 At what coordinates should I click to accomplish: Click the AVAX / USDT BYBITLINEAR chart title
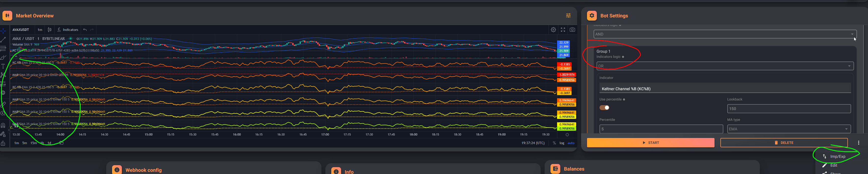pyautogui.click(x=38, y=39)
